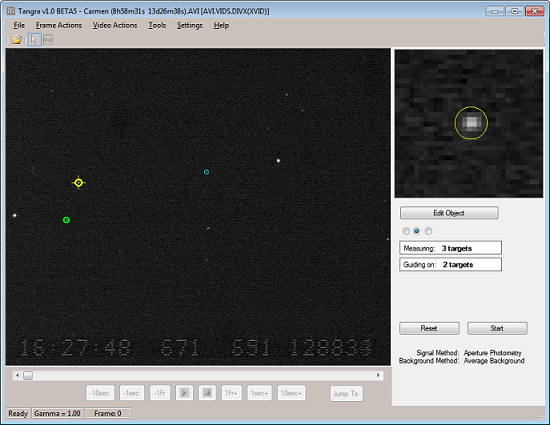Click left arrow of frame scrollbar

tap(17, 375)
